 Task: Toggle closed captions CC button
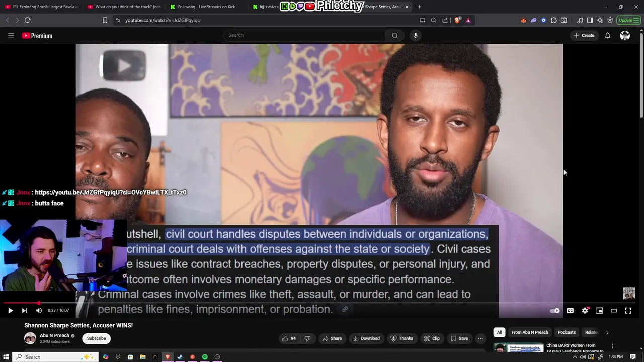coord(570,311)
